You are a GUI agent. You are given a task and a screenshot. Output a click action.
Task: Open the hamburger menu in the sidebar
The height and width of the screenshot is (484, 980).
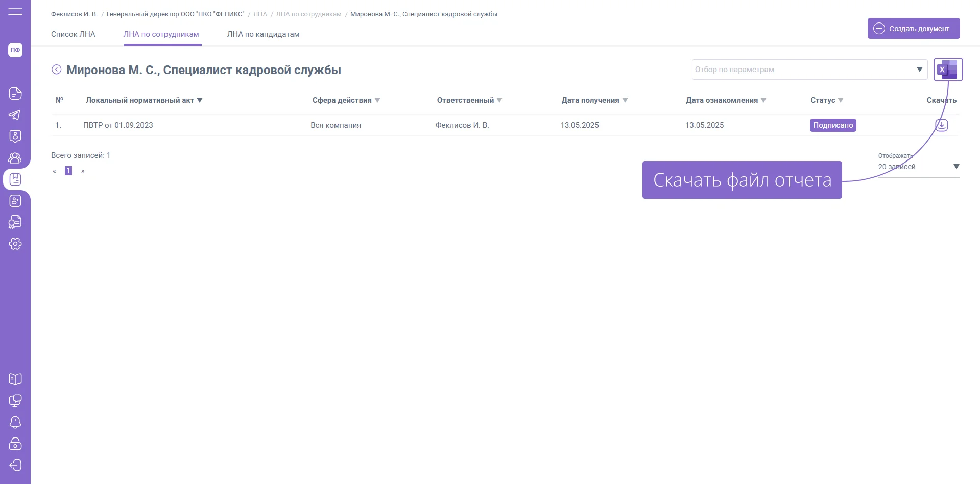tap(15, 11)
